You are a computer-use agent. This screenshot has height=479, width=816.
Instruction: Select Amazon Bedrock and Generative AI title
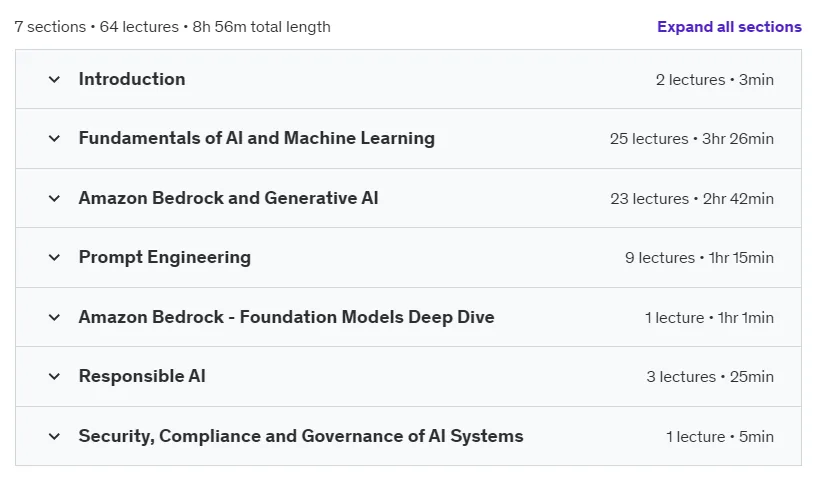tap(228, 198)
